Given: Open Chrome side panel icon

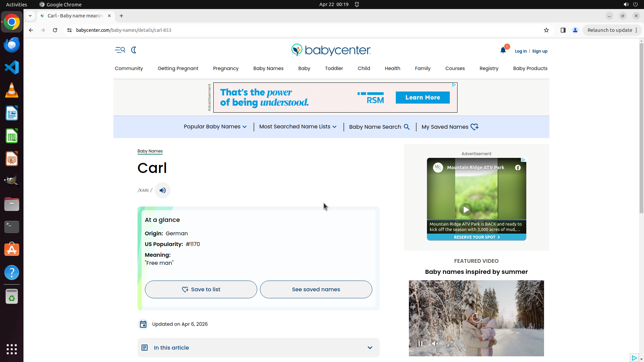Looking at the screenshot, I should pos(563,30).
